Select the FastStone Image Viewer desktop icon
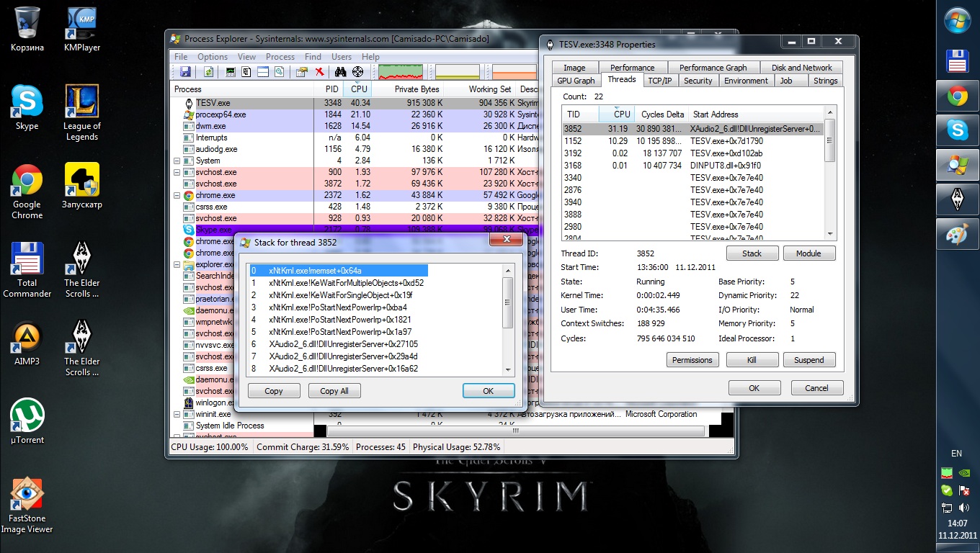 click(27, 505)
